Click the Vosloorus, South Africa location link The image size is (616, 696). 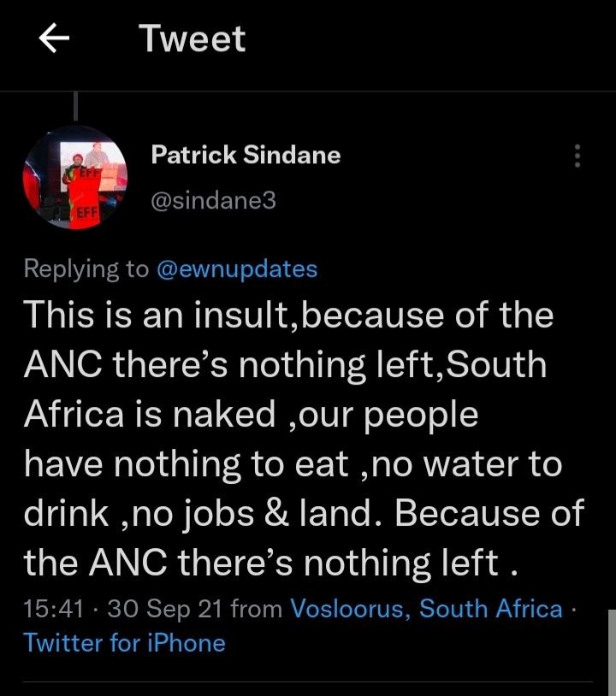click(x=426, y=608)
